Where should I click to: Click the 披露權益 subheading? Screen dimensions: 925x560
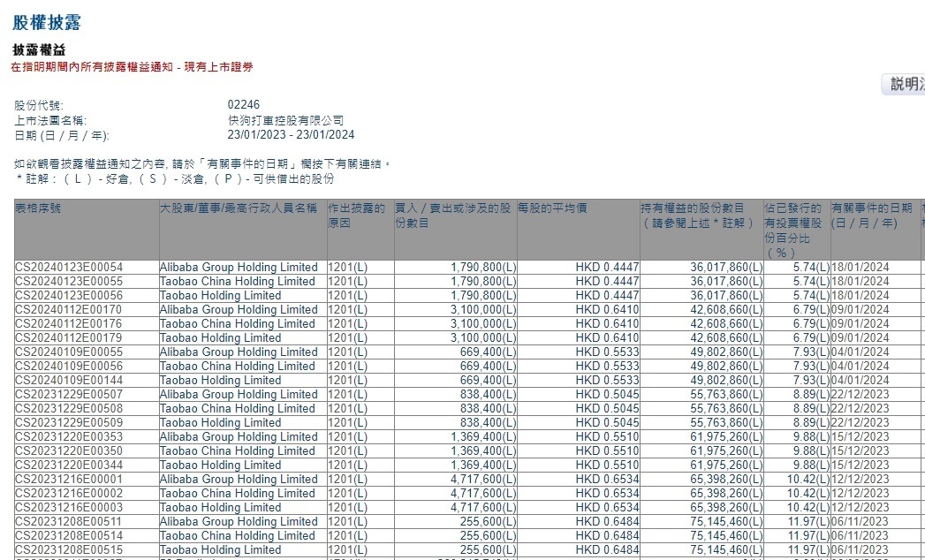click(38, 50)
